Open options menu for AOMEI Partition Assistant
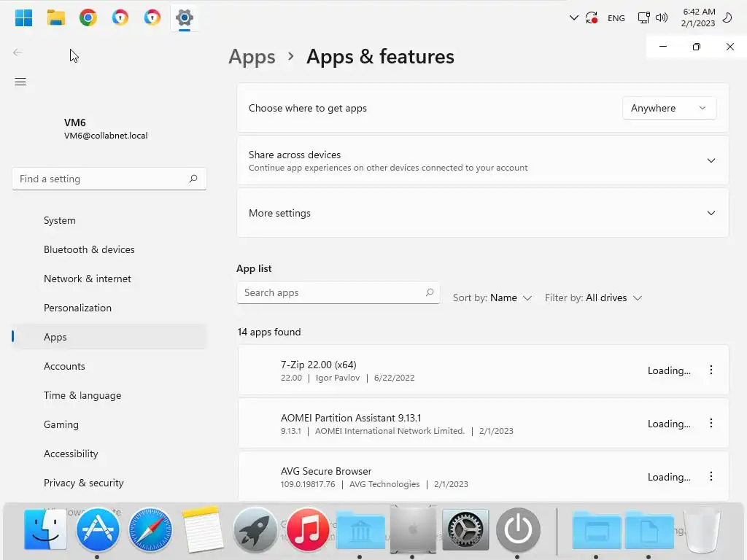747x560 pixels. point(711,424)
